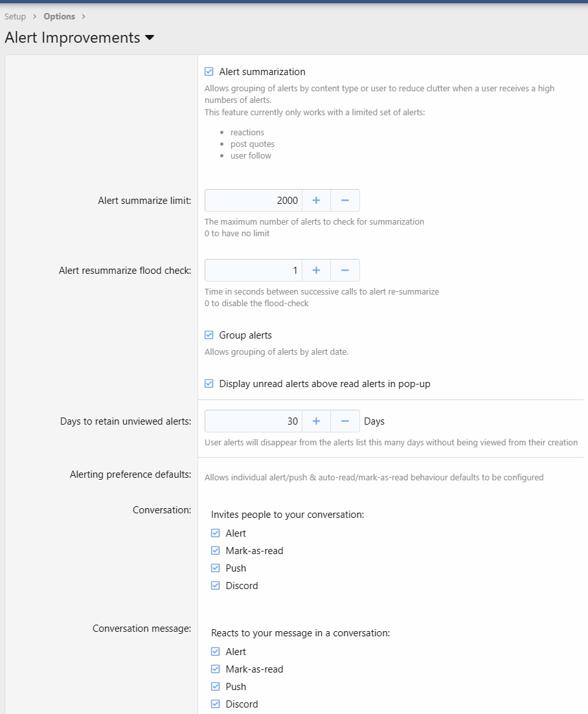Uncheck Alert under Conversation message
This screenshot has width=588, height=714.
[215, 651]
